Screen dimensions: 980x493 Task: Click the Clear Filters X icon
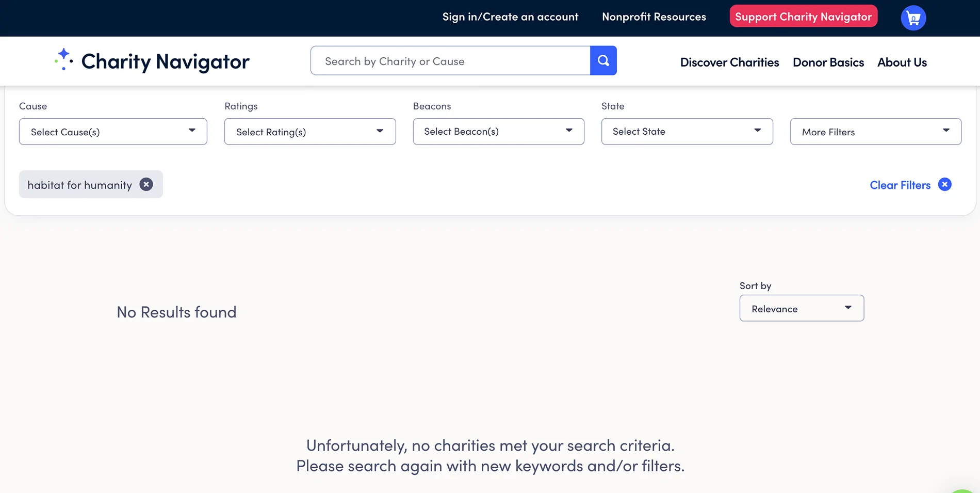[945, 184]
